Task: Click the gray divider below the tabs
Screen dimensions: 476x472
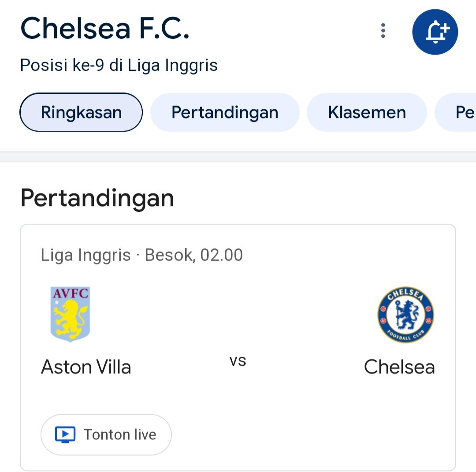Action: click(x=238, y=156)
